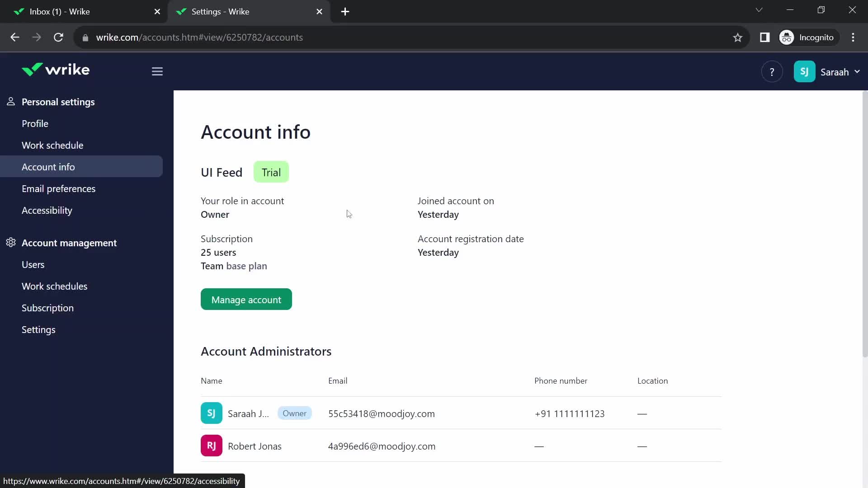Click the Manage account button
868x488 pixels.
(x=246, y=300)
